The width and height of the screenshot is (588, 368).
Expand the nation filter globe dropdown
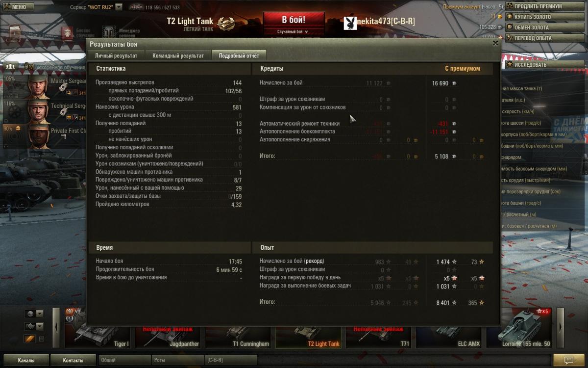34,314
